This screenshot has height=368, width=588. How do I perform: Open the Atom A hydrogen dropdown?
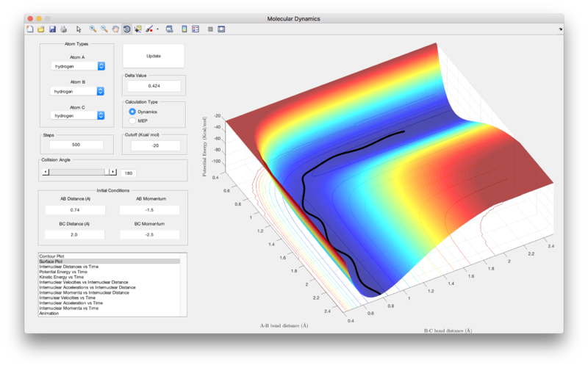coord(78,66)
